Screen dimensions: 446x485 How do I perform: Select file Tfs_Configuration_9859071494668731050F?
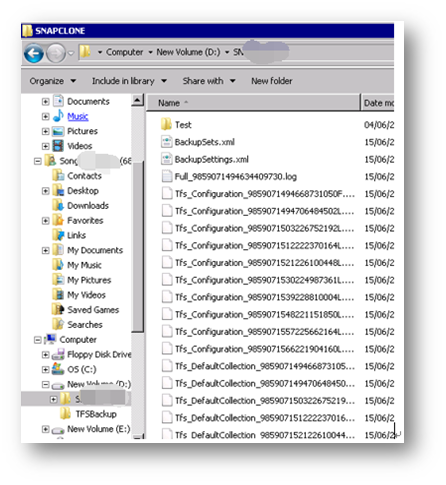(265, 194)
